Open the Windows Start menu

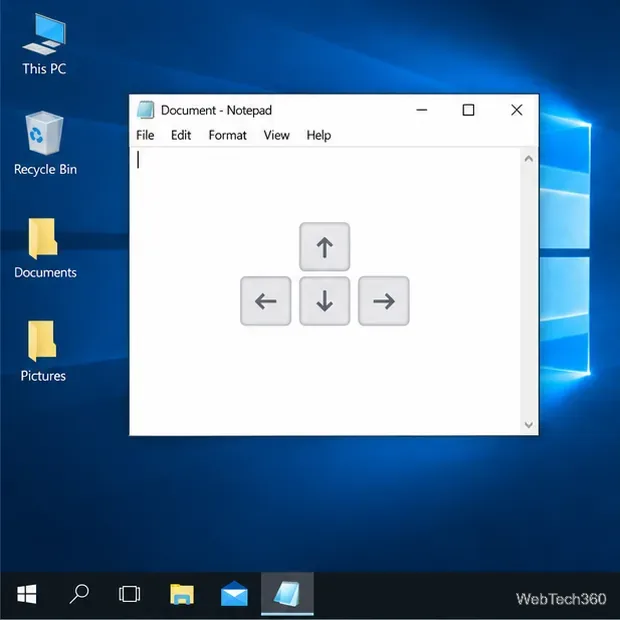(27, 594)
